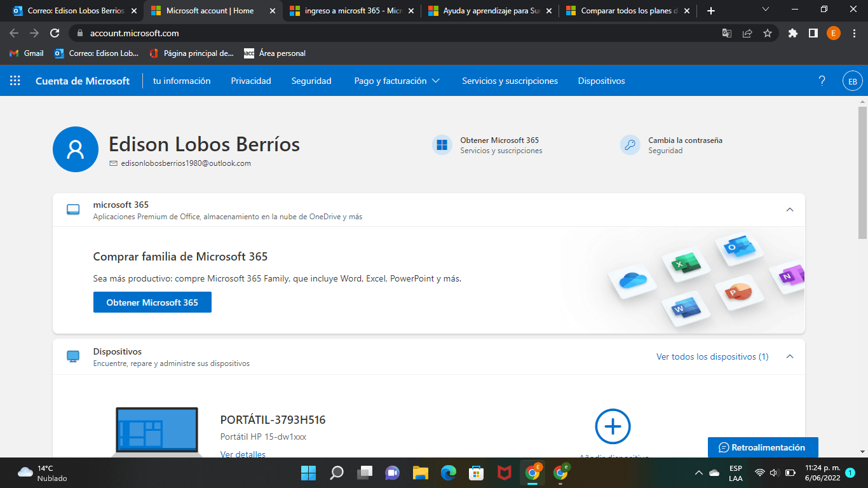Viewport: 868px width, 488px height.
Task: Open File Explorer from taskbar
Action: point(421,473)
